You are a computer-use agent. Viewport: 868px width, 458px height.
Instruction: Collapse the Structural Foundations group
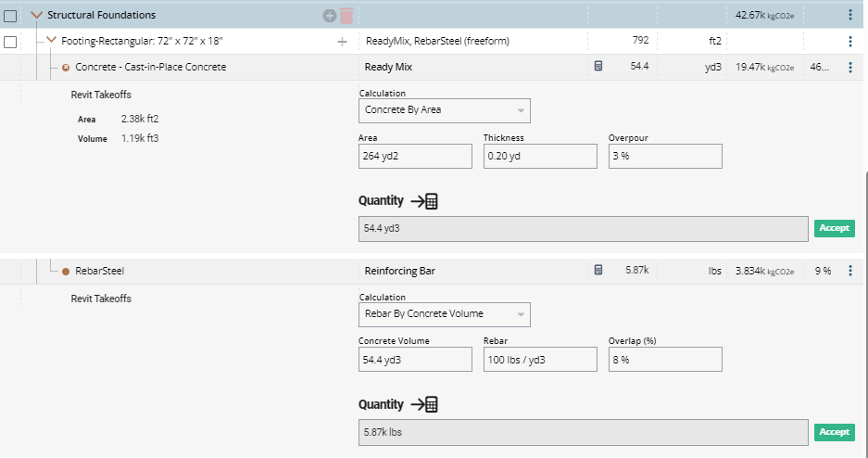(x=36, y=16)
